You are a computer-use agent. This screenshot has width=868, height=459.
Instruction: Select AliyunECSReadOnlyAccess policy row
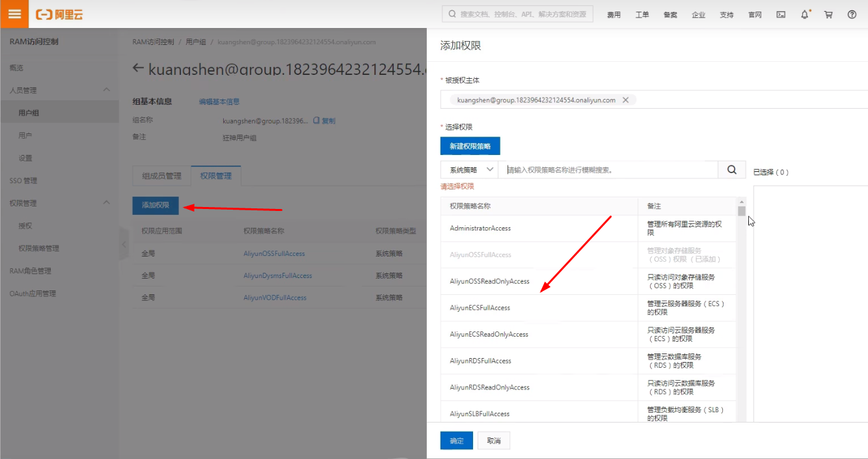pos(588,335)
